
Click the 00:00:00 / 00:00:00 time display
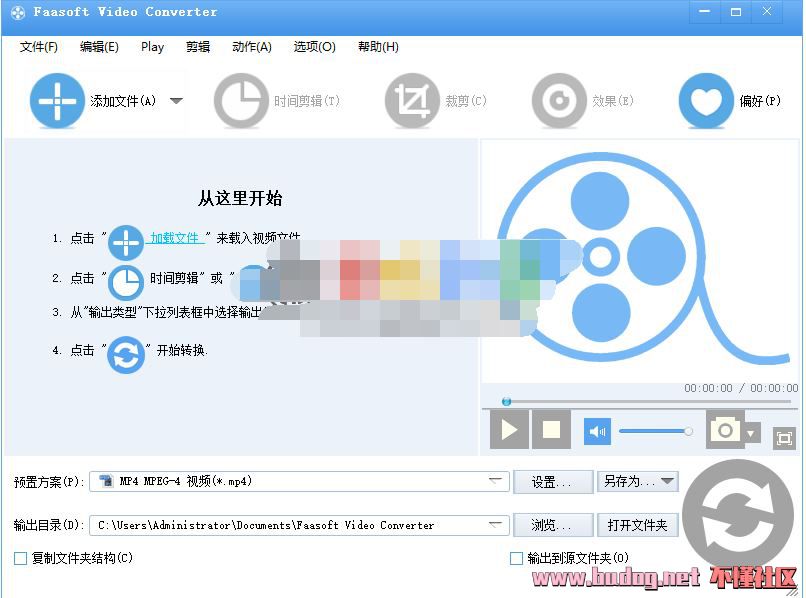tap(741, 388)
